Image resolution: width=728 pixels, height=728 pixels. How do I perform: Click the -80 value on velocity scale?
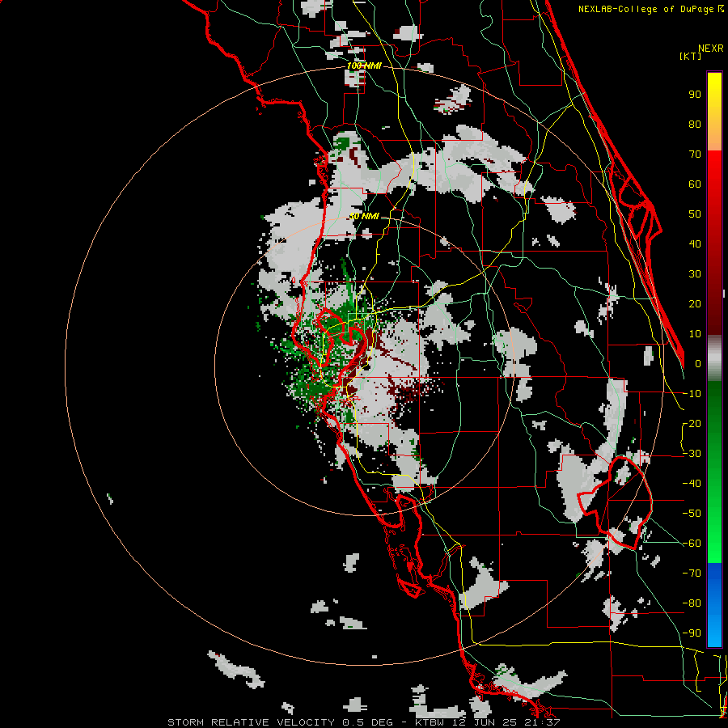(692, 603)
